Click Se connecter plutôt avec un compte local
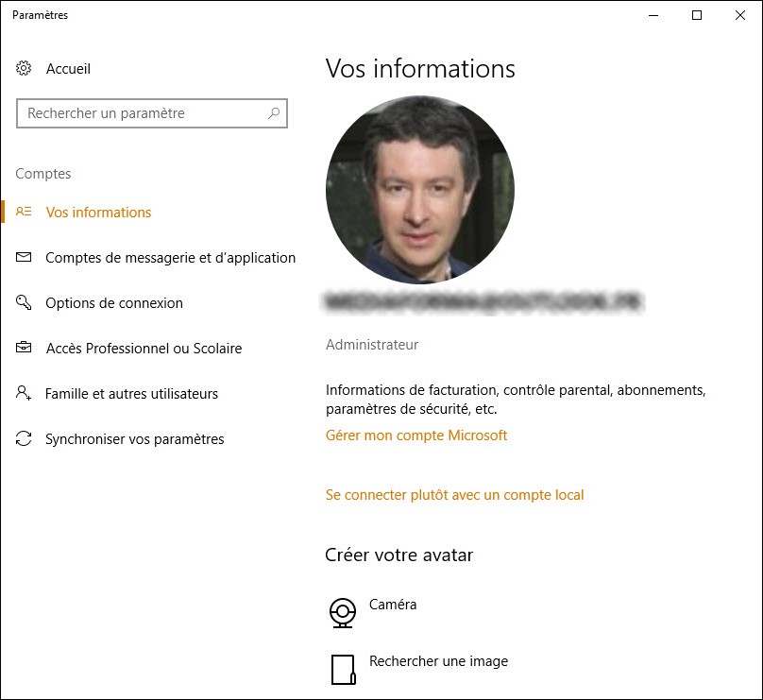Screen dimensions: 763x700 pos(454,495)
